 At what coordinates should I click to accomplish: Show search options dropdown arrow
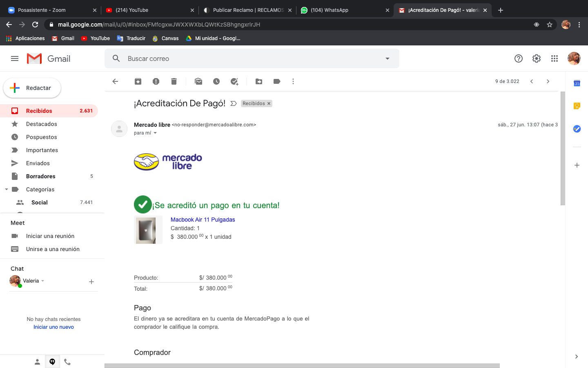coord(388,58)
